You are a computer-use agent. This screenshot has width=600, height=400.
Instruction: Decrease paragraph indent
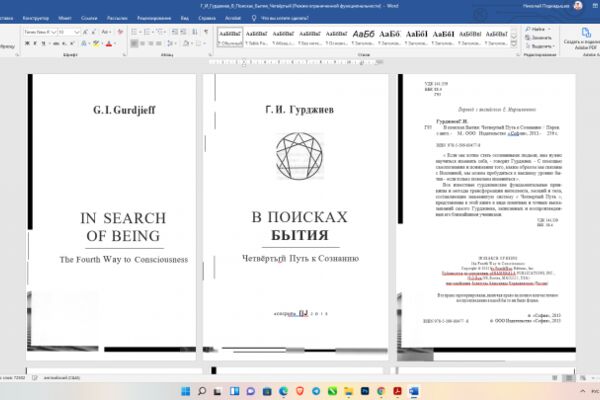(x=175, y=32)
